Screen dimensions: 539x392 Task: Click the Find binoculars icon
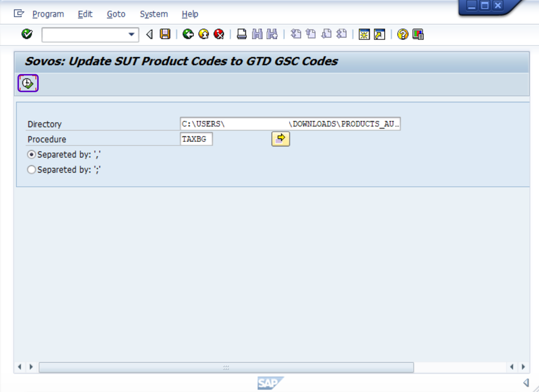(x=257, y=34)
